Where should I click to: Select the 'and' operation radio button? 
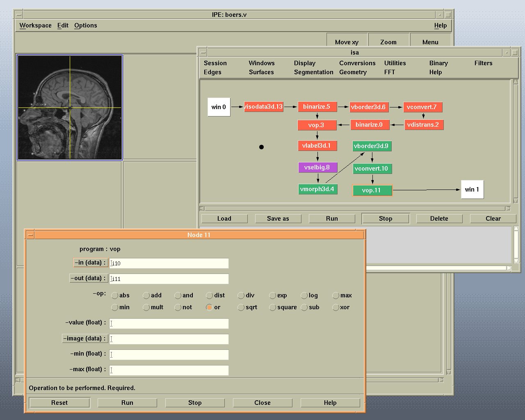(x=178, y=295)
